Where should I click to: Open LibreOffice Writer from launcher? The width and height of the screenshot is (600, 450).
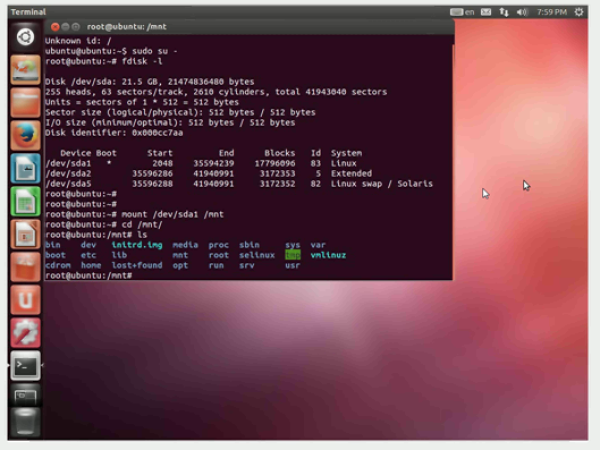click(x=26, y=168)
